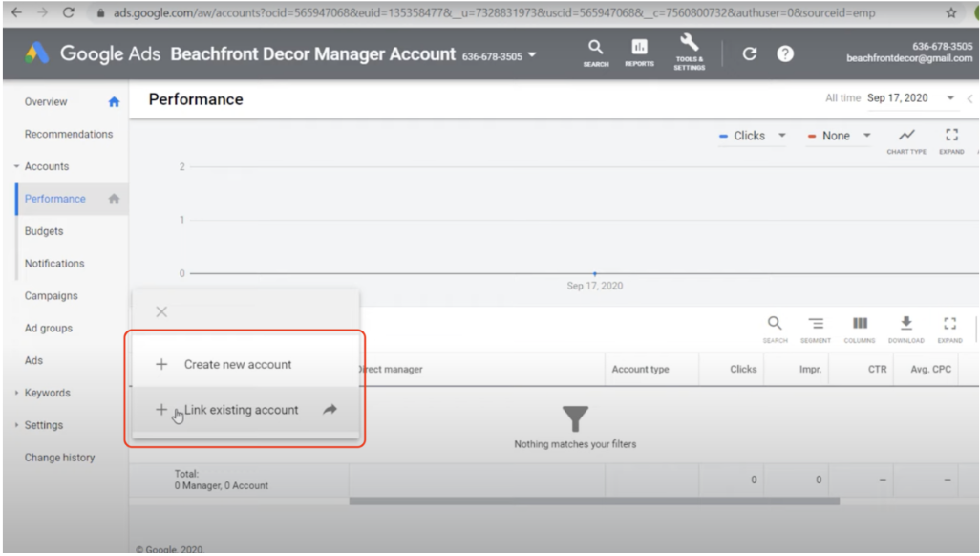Viewport: 980px width, 556px height.
Task: Download the accounts table data
Action: pyautogui.click(x=905, y=328)
